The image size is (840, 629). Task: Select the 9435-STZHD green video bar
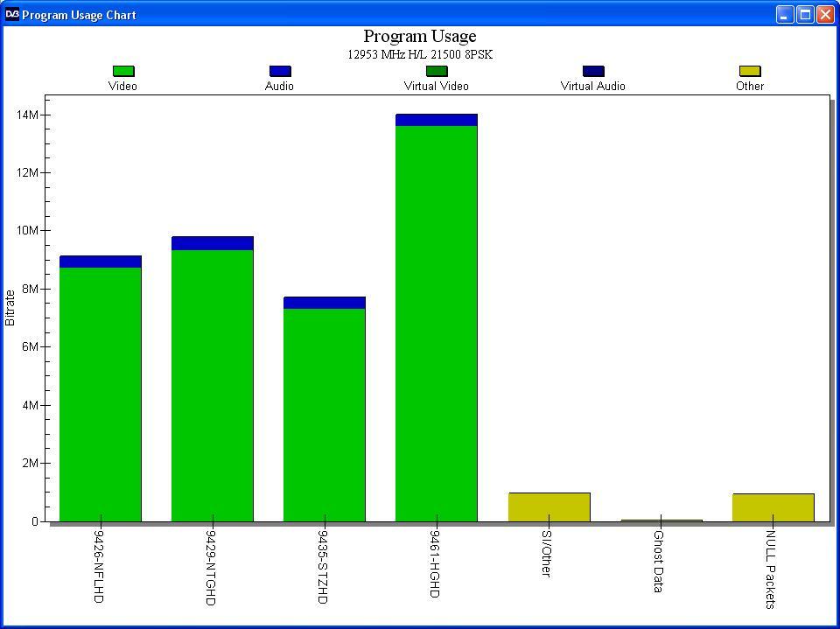click(324, 416)
